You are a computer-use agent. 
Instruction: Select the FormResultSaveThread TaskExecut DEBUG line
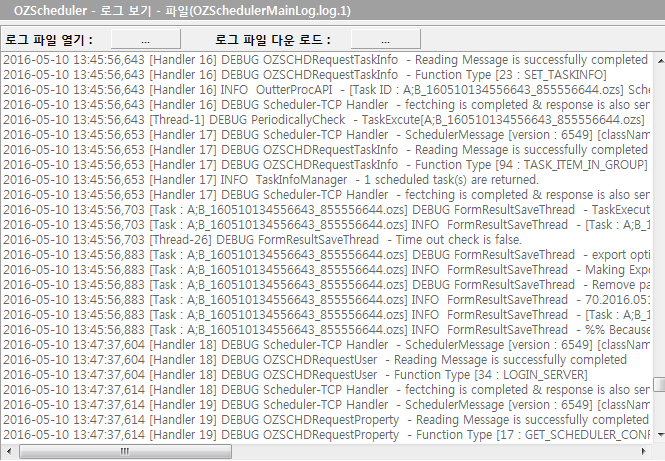coord(327,210)
